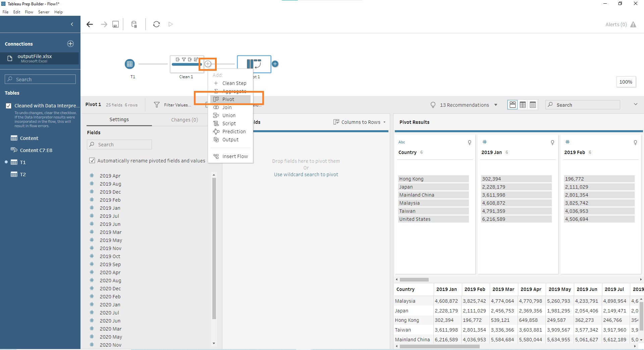
Task: Click the Fields search box
Action: tap(119, 145)
